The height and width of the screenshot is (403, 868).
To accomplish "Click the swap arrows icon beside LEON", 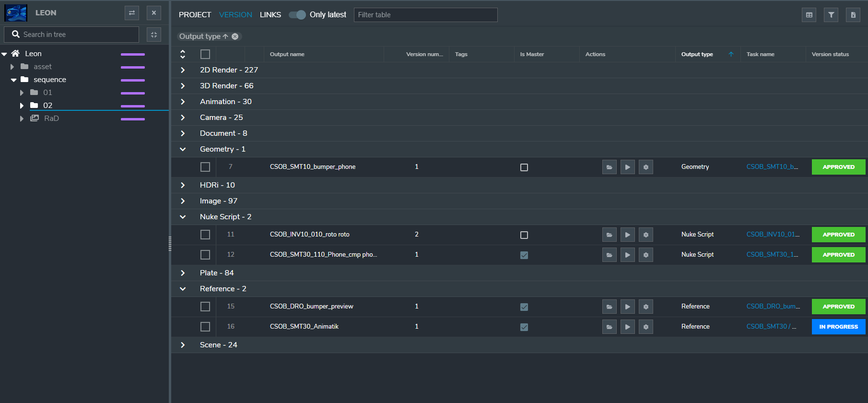I will tap(132, 13).
